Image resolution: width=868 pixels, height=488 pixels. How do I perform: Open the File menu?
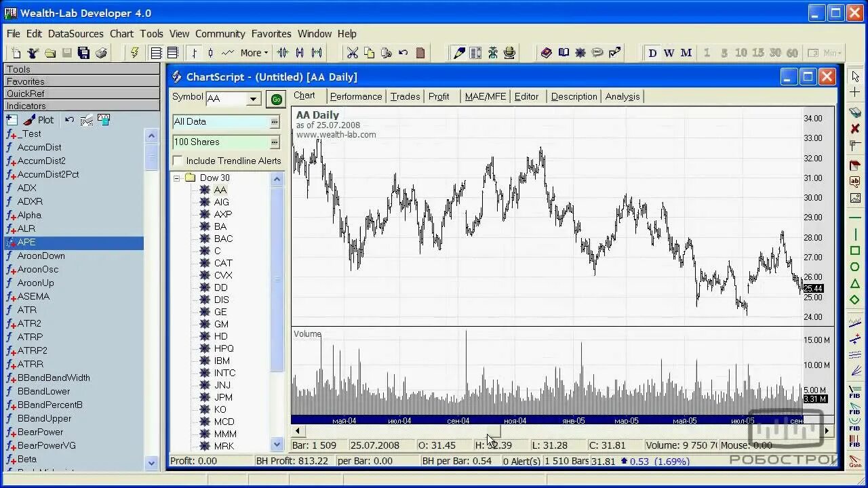click(x=14, y=33)
